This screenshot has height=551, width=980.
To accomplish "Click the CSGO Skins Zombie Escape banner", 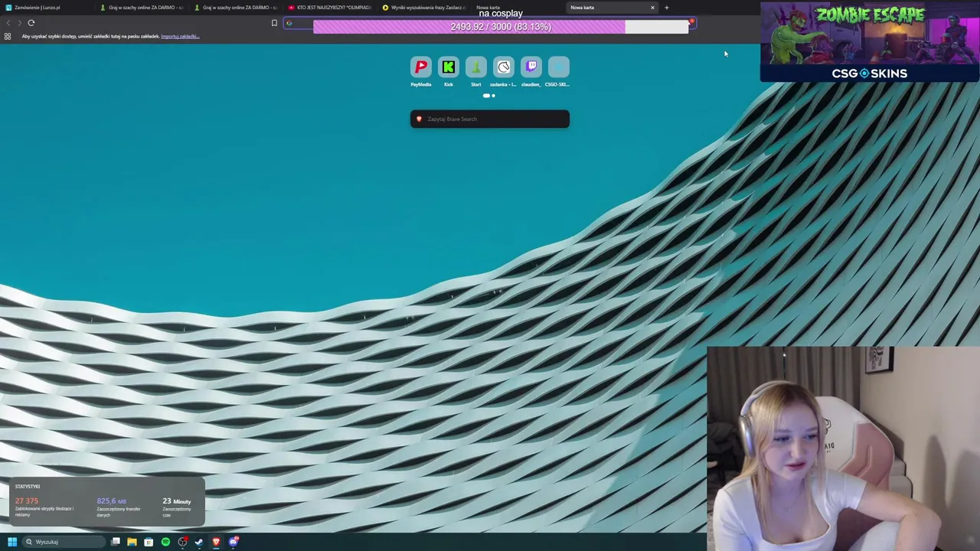I will pyautogui.click(x=870, y=41).
